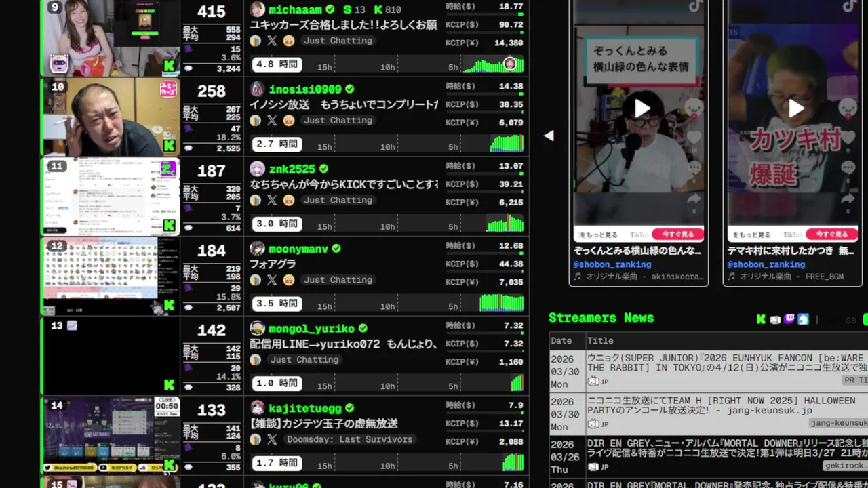Click Kick logo on rank 13 thumbnail
The width and height of the screenshot is (868, 488).
coord(170,385)
